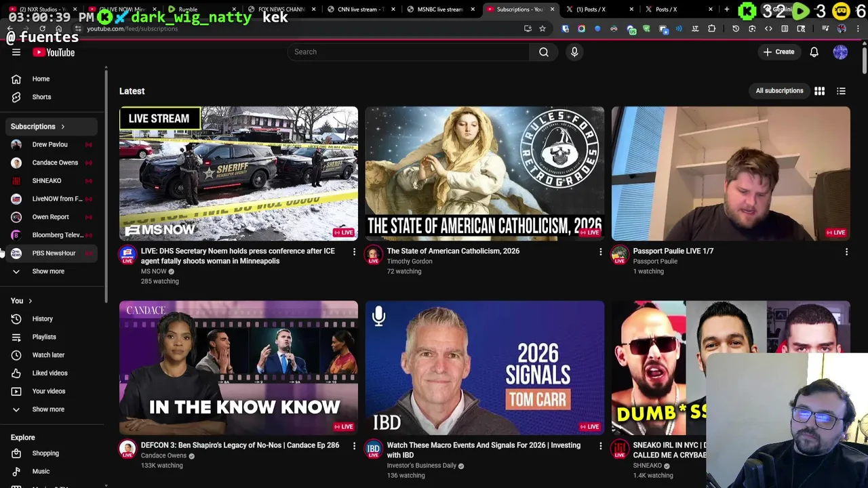Viewport: 868px width, 488px height.
Task: Play the 2026 Signals Tom Carr thumbnail
Action: tap(485, 367)
